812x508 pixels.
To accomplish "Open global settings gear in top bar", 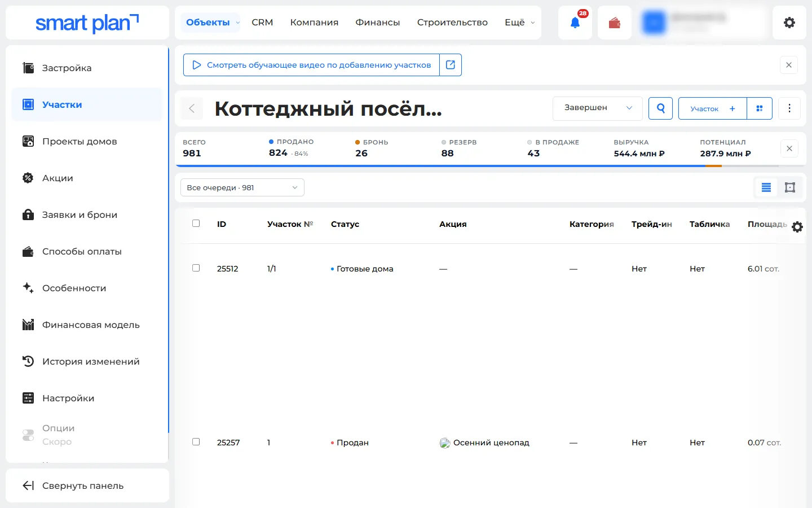I will tap(789, 23).
